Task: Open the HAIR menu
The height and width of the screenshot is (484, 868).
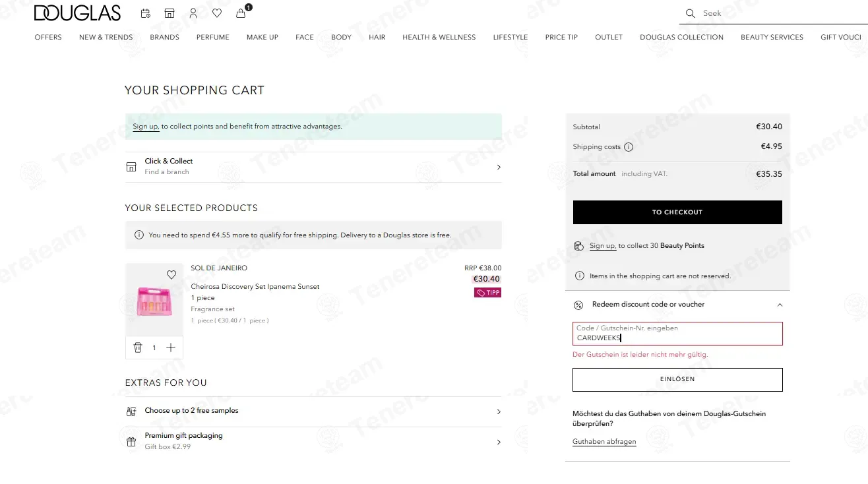Action: pyautogui.click(x=377, y=37)
